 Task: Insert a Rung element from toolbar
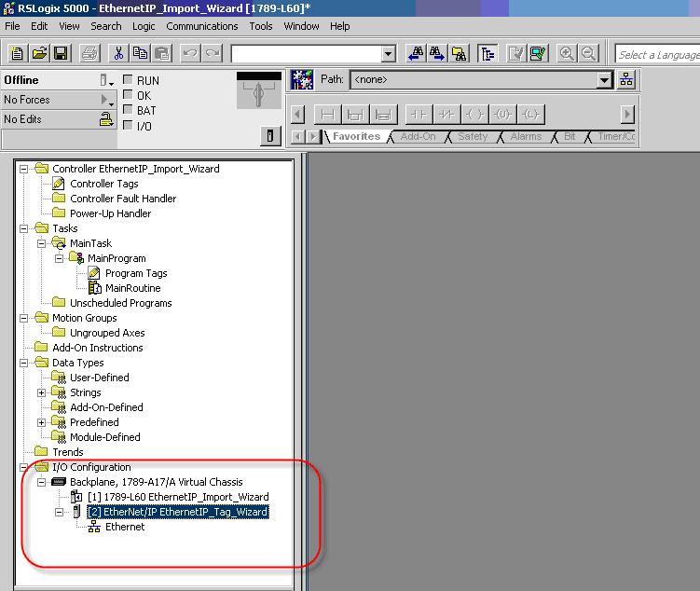pyautogui.click(x=328, y=115)
